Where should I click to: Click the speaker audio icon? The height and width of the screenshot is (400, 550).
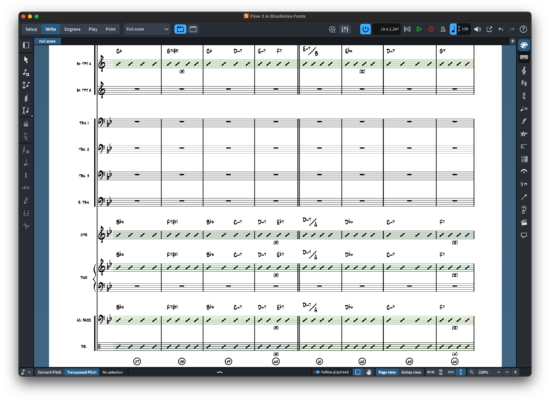[477, 29]
